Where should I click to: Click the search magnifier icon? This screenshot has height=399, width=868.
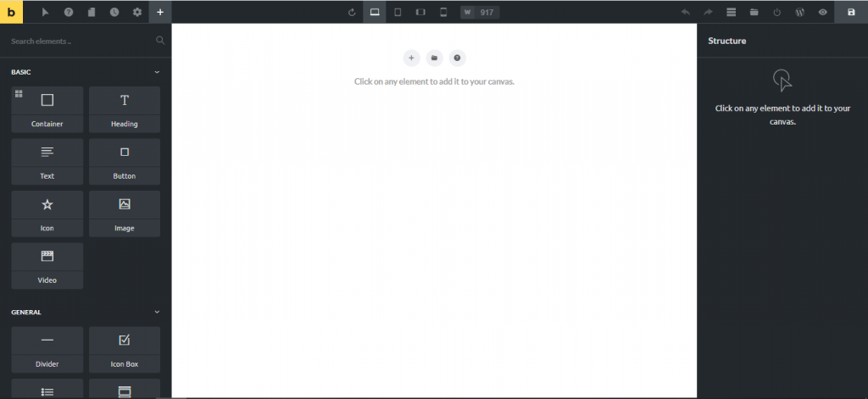[x=160, y=41]
